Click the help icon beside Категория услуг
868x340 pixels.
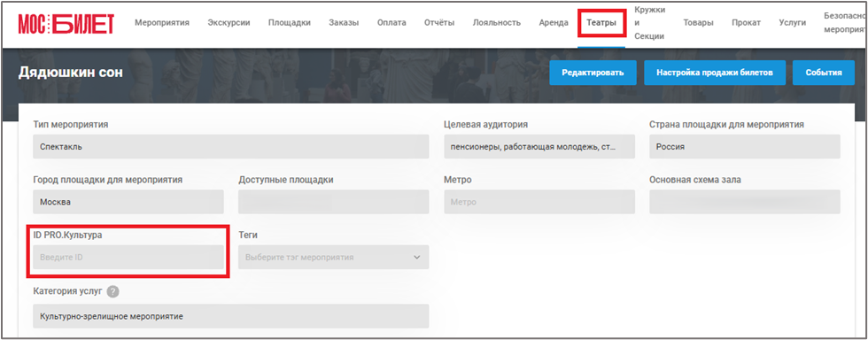[x=113, y=291]
